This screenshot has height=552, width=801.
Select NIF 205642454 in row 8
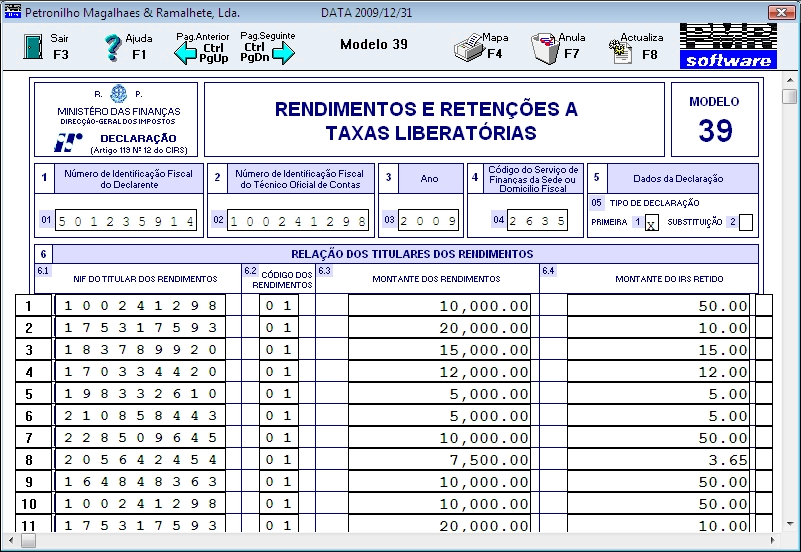pos(140,459)
